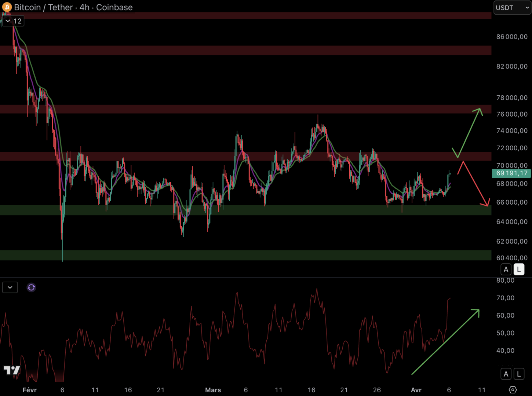The image size is (532, 396).
Task: Toggle log scale "L" on the price pane
Action: [x=519, y=269]
